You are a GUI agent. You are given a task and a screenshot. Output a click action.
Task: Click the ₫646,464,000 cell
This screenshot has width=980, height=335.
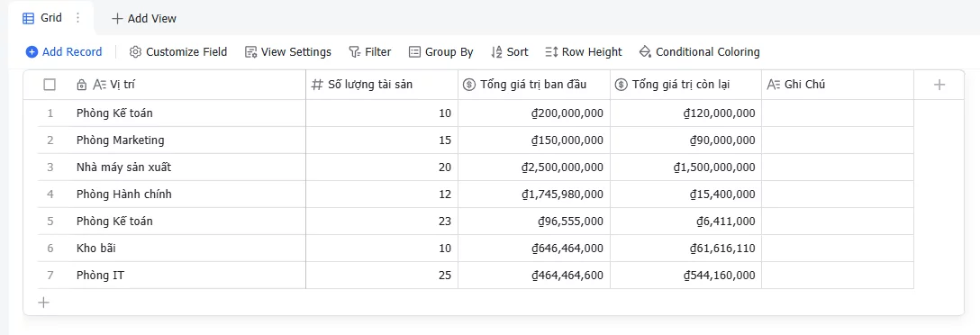click(x=534, y=249)
